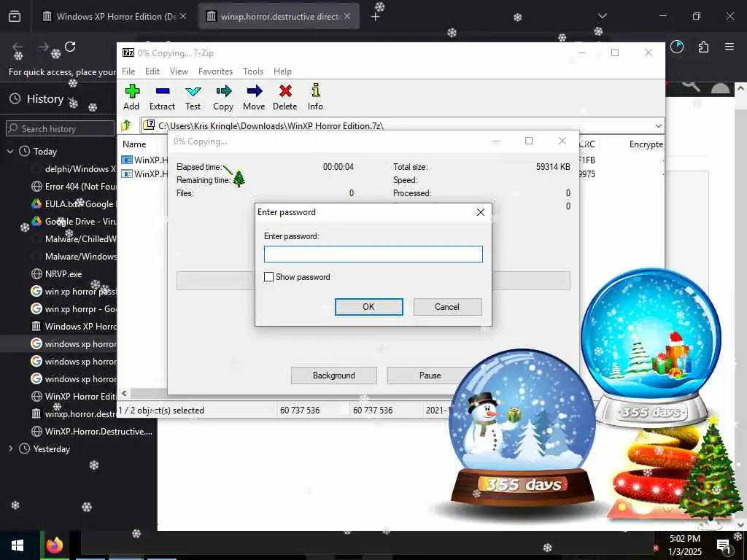Image resolution: width=747 pixels, height=560 pixels.
Task: Enable the Show password checkbox
Action: click(x=268, y=276)
